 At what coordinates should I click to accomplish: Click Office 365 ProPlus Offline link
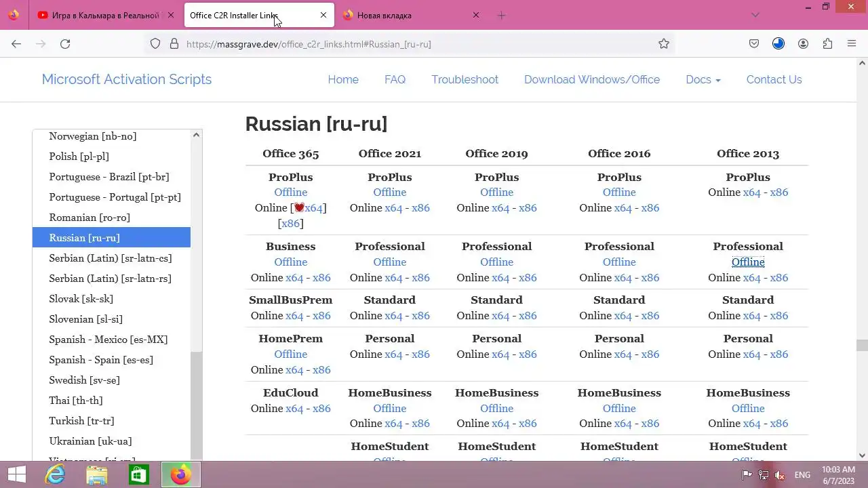click(x=291, y=192)
